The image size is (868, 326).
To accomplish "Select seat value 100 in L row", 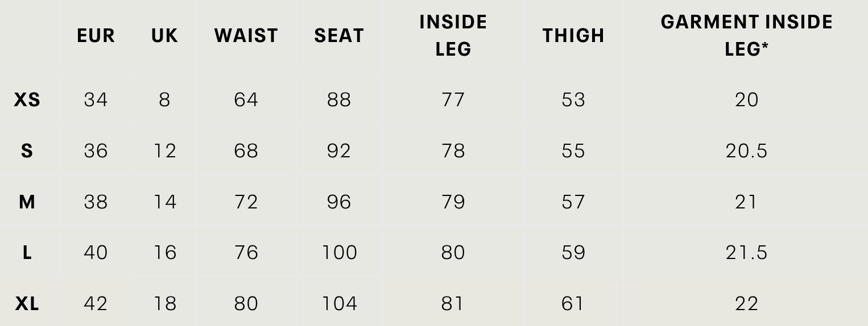I will [339, 253].
